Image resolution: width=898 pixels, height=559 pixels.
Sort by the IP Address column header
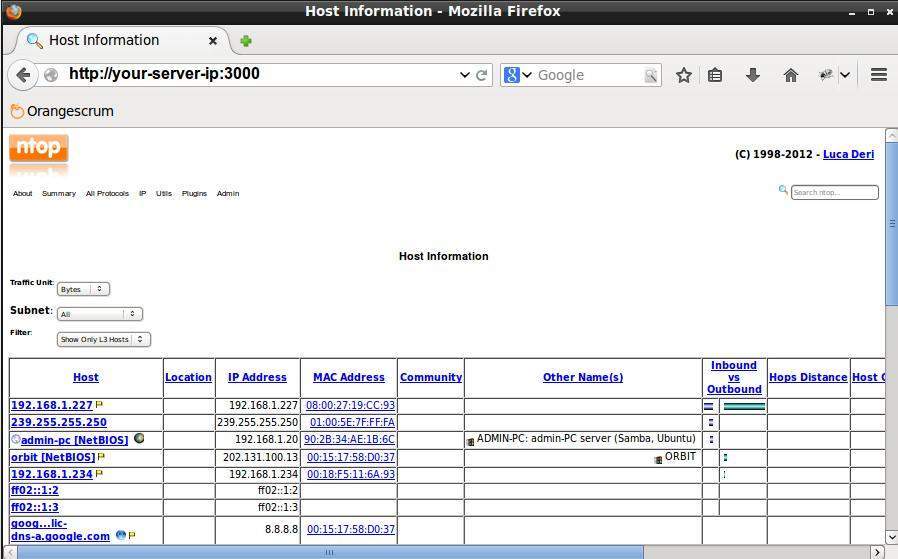point(257,377)
